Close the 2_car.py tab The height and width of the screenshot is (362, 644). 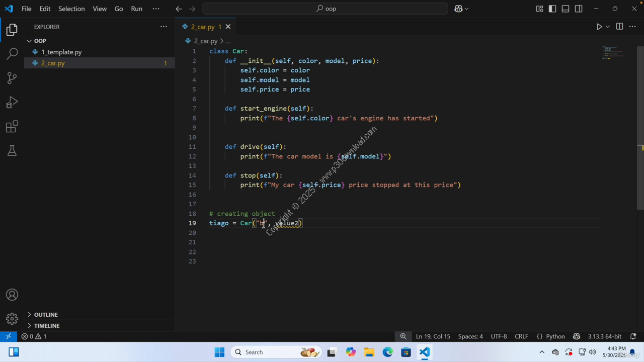pyautogui.click(x=228, y=27)
